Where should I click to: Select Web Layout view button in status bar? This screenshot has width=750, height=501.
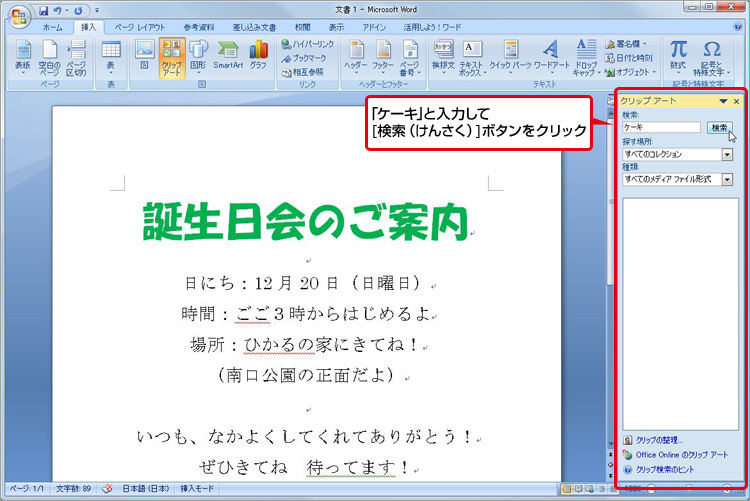(x=590, y=489)
